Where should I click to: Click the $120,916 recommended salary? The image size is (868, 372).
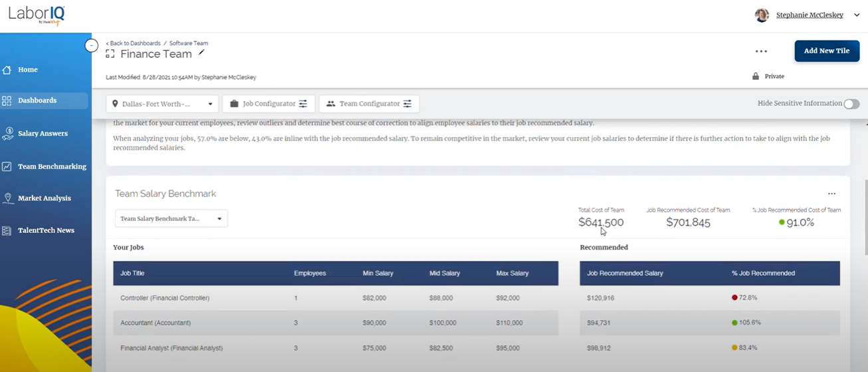(x=601, y=298)
